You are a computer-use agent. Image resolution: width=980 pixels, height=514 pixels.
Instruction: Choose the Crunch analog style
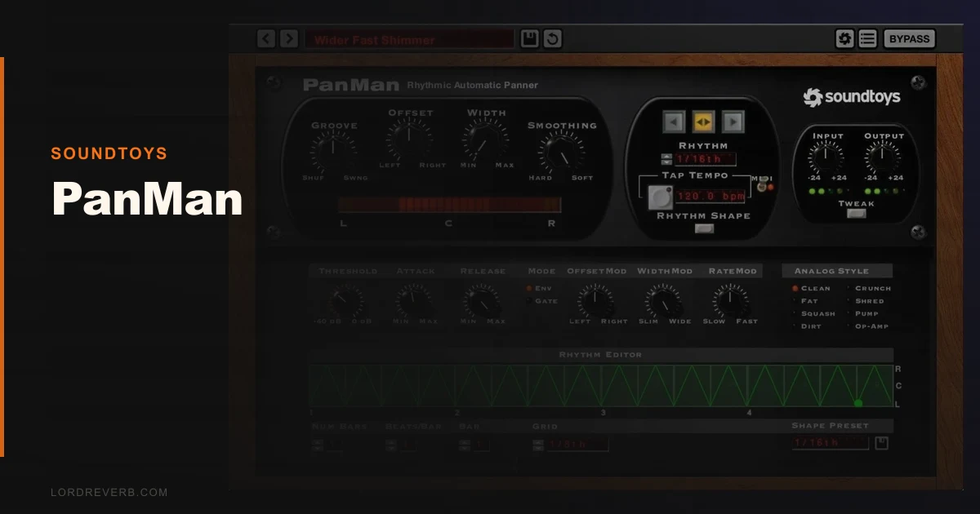click(x=868, y=288)
